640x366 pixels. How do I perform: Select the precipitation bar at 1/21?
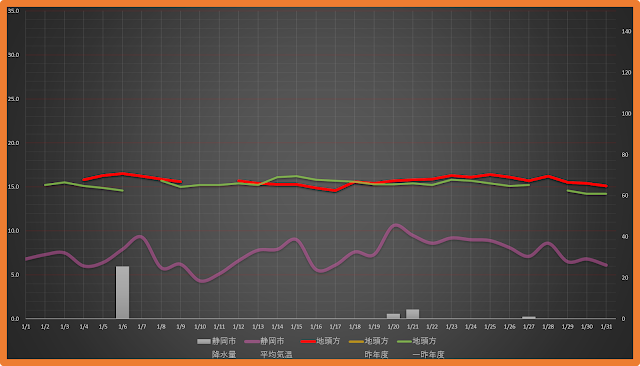[x=413, y=314]
